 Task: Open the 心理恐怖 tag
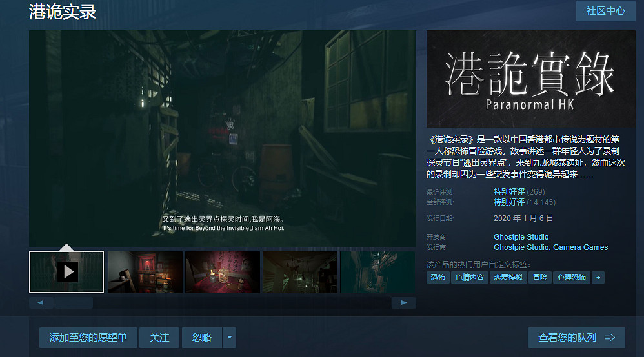(x=572, y=277)
